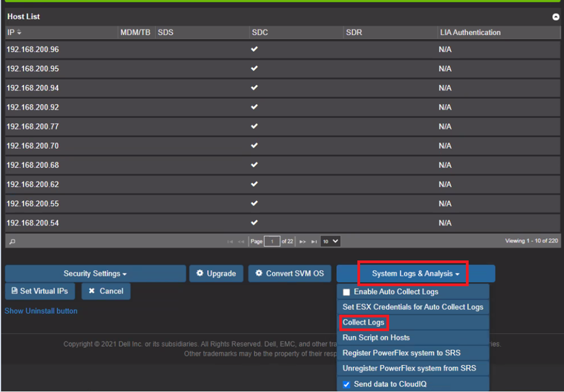The image size is (564, 392).
Task: Click the gear icon on Convert SVM OS
Action: tap(259, 273)
